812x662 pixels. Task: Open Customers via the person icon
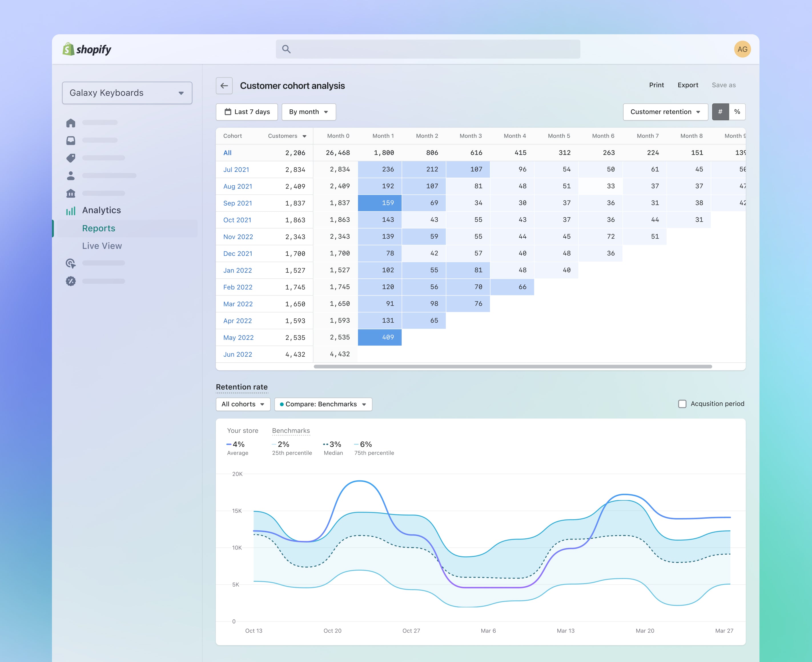(x=71, y=175)
